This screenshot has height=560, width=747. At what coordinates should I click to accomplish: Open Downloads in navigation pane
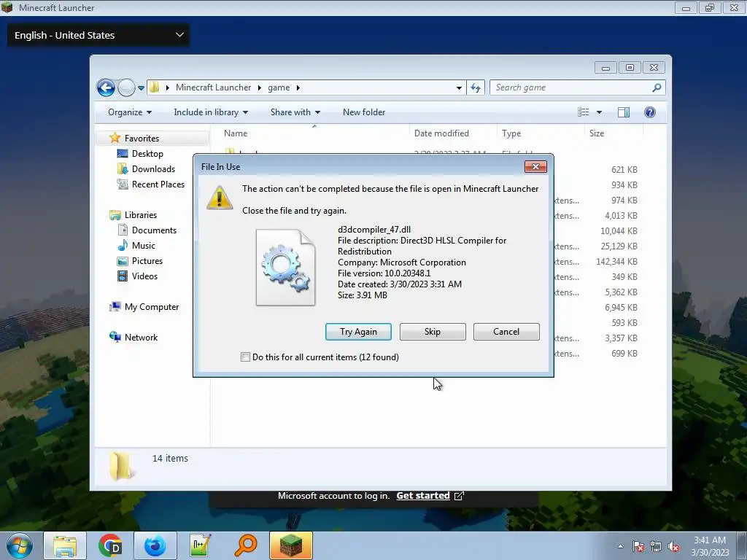tap(153, 168)
